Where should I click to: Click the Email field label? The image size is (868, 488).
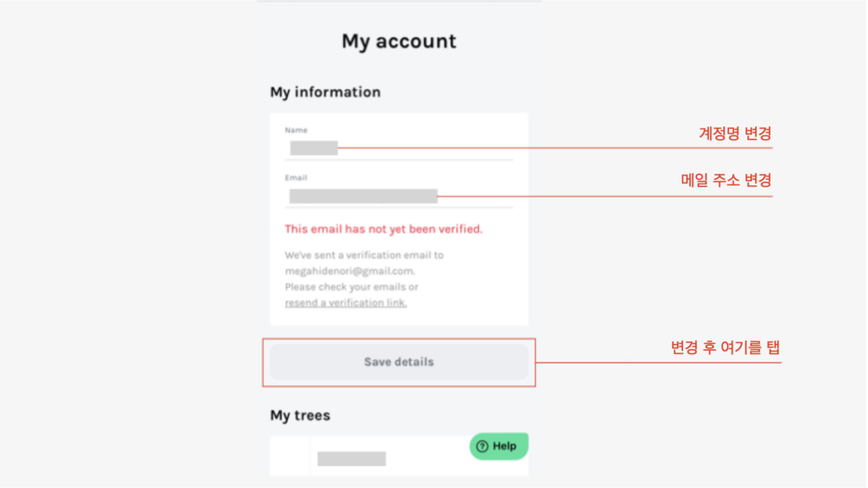tap(296, 178)
